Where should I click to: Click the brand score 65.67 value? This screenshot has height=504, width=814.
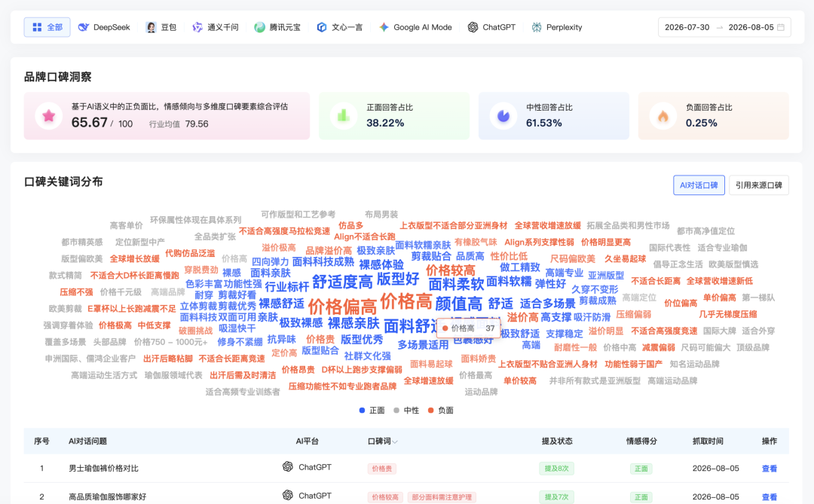89,123
